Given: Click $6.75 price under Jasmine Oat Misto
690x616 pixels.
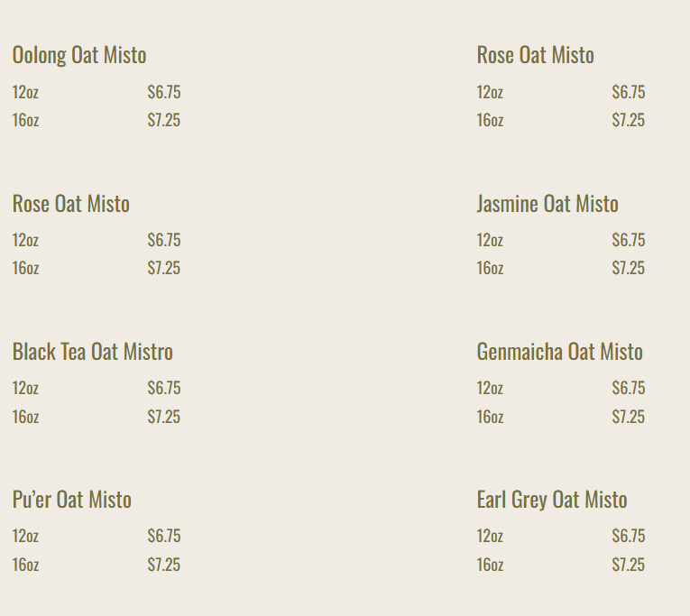Looking at the screenshot, I should [629, 240].
